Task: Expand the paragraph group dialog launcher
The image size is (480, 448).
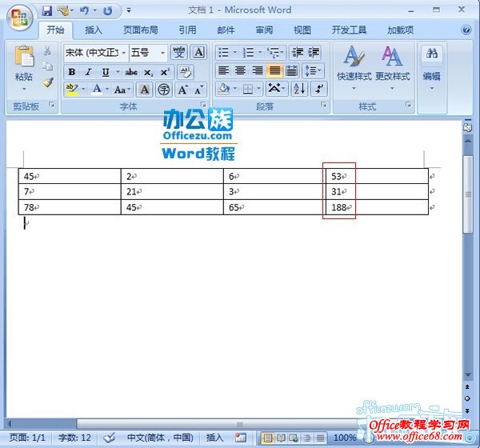Action: click(x=324, y=106)
